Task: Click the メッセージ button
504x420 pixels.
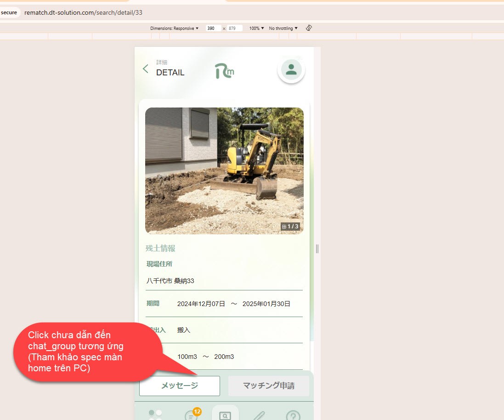Action: point(180,386)
